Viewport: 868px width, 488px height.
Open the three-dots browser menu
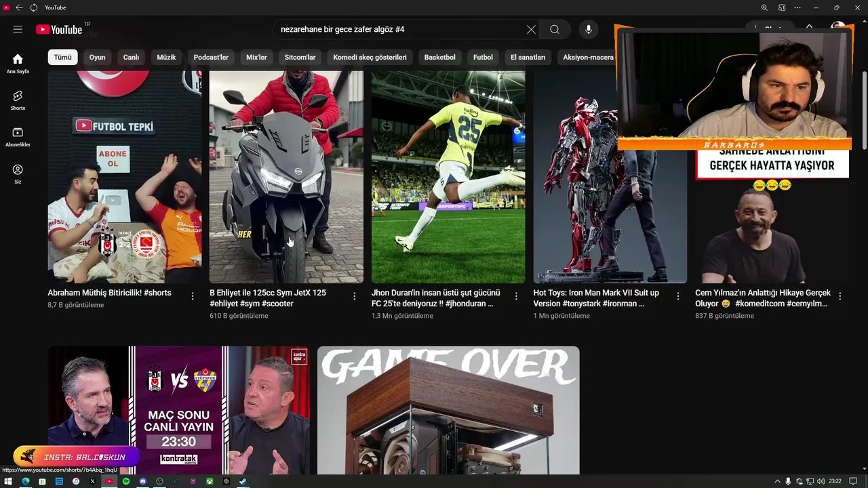pos(797,7)
